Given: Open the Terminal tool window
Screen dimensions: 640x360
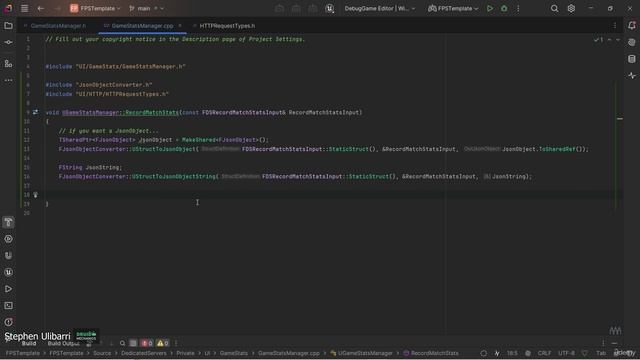Looking at the screenshot, I should click(8, 306).
